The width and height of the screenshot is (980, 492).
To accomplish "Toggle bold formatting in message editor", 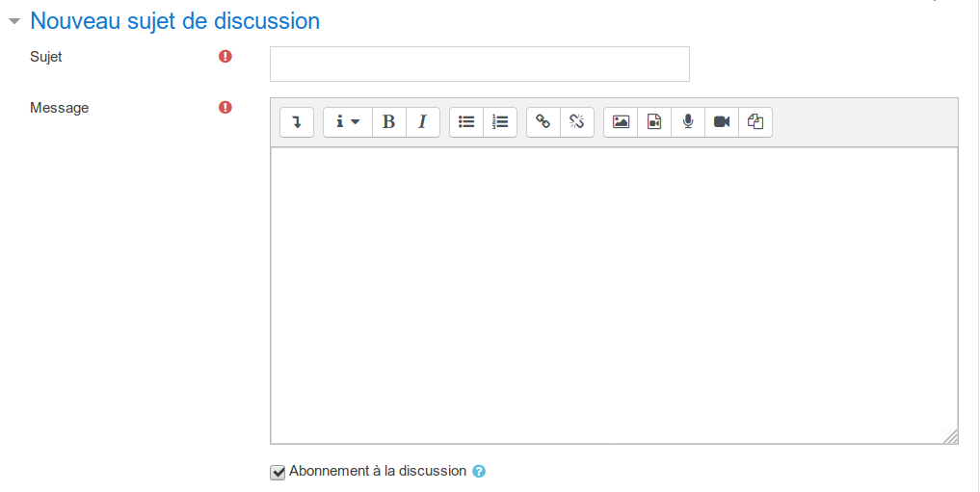I will [388, 121].
